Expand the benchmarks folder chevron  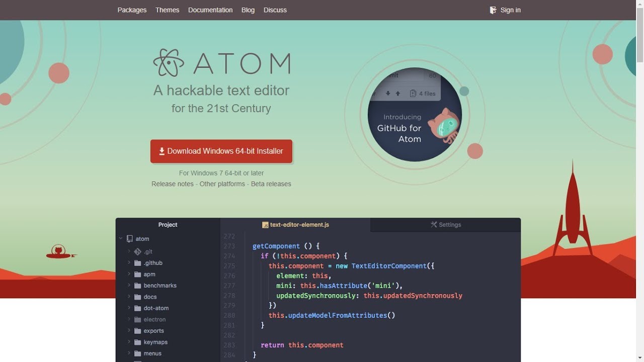(129, 286)
